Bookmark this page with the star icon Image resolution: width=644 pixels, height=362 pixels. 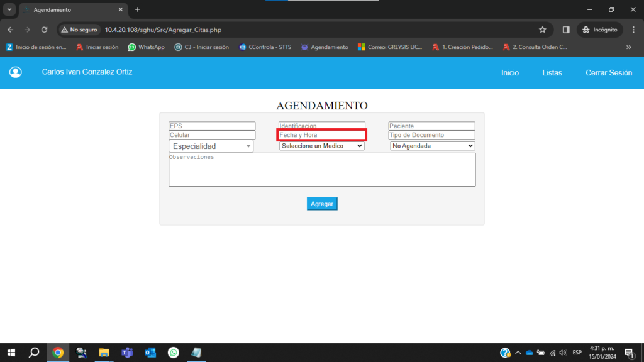[542, 30]
